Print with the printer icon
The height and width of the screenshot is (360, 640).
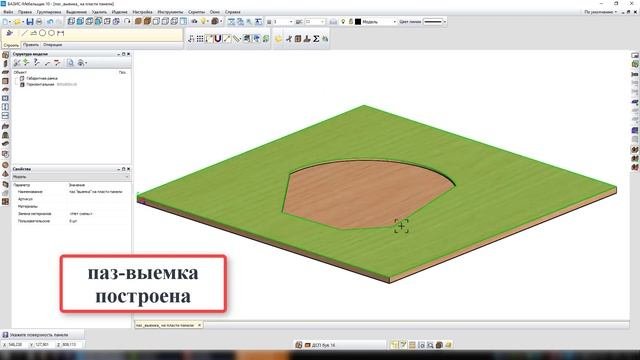click(x=39, y=21)
